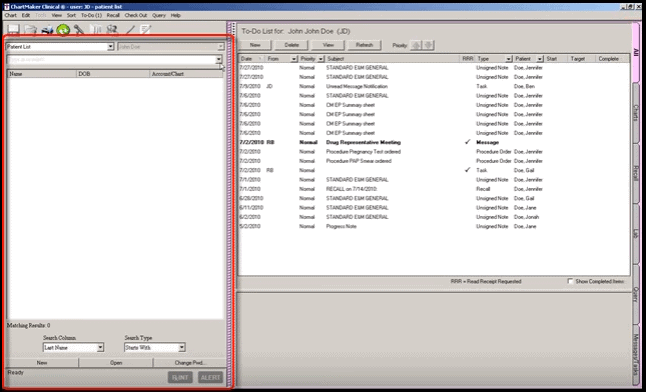The height and width of the screenshot is (392, 646).
Task: Open the Search Type Starts With dropdown
Action: coord(182,348)
